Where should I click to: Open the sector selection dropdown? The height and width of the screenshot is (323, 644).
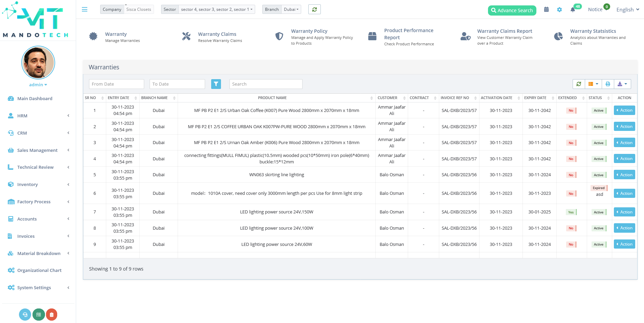point(217,9)
